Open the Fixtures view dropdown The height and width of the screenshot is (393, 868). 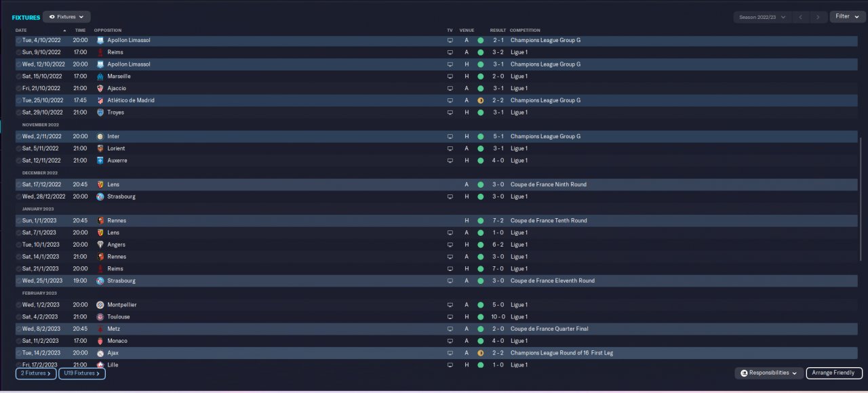click(66, 16)
